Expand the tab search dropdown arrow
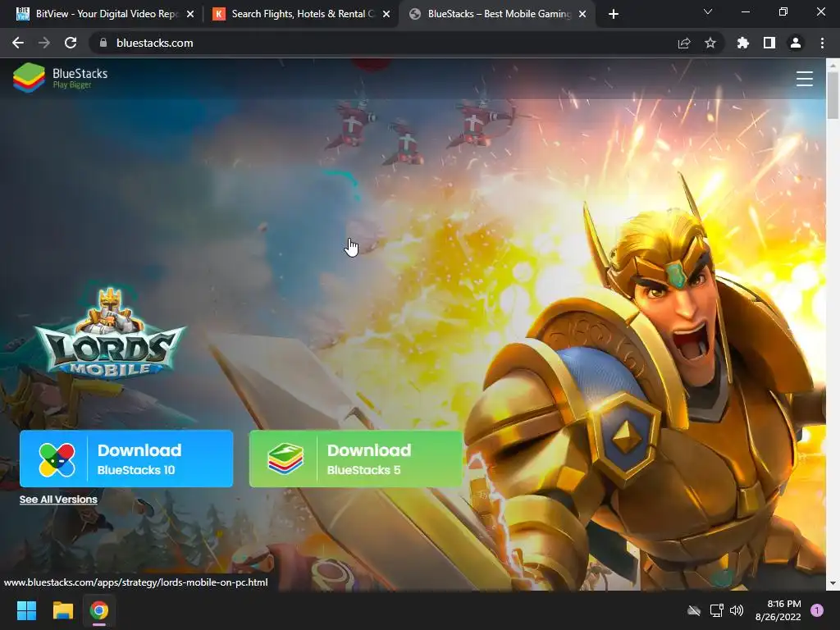Image resolution: width=840 pixels, height=630 pixels. [708, 11]
